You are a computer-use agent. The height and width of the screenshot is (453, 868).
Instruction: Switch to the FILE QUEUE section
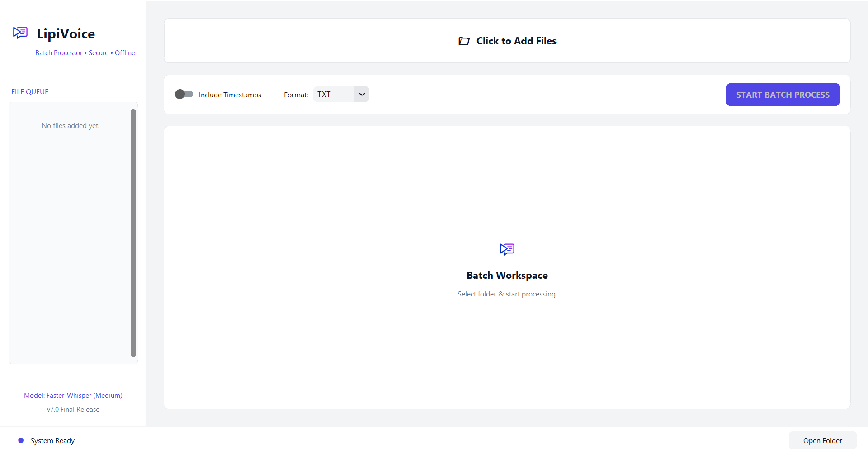click(29, 91)
